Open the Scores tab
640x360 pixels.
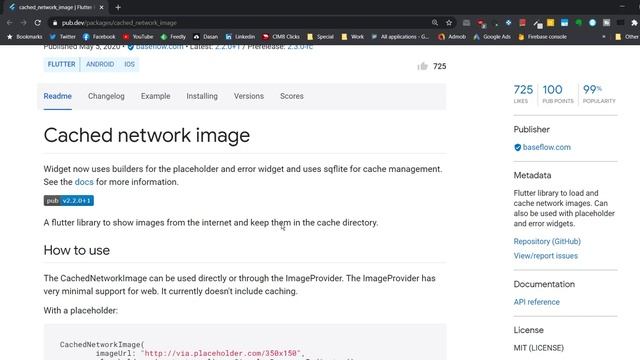pyautogui.click(x=291, y=96)
